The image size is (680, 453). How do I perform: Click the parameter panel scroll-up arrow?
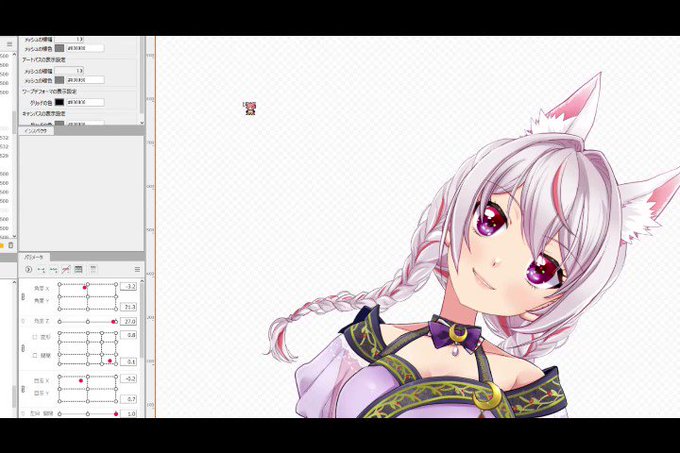[x=141, y=282]
